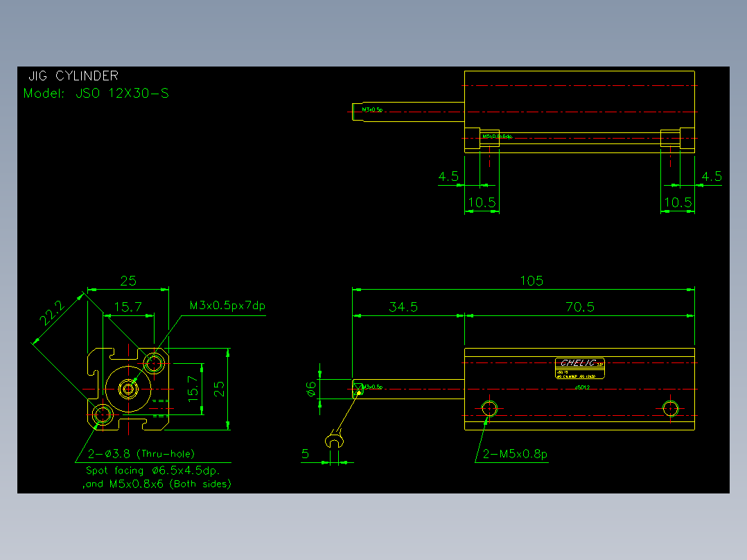Select the lower-left mounting hole in end view

(103, 414)
